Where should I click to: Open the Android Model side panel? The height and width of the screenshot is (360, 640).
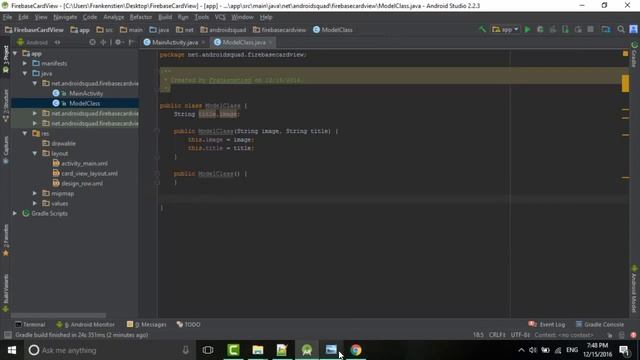pos(634,289)
